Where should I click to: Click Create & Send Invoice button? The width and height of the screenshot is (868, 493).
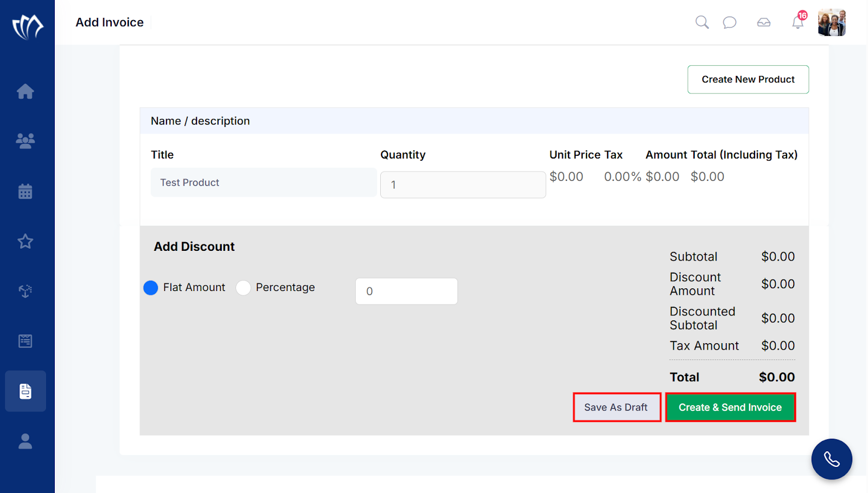(x=730, y=407)
